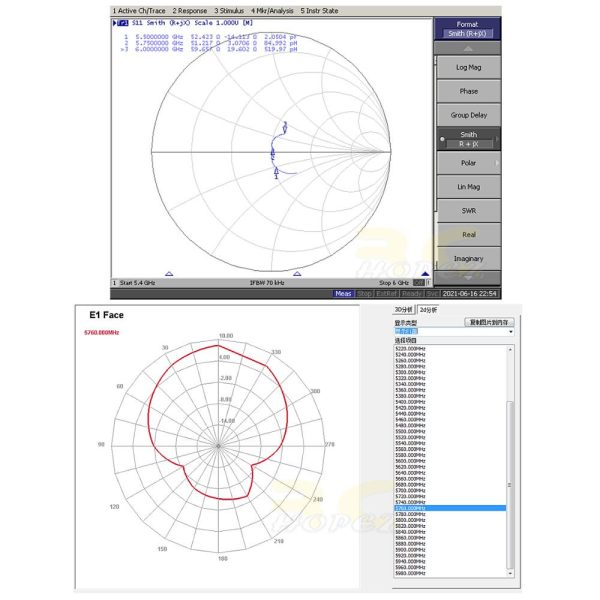Screen dimensions: 600x600
Task: Click the Ready status indicator
Action: click(412, 293)
